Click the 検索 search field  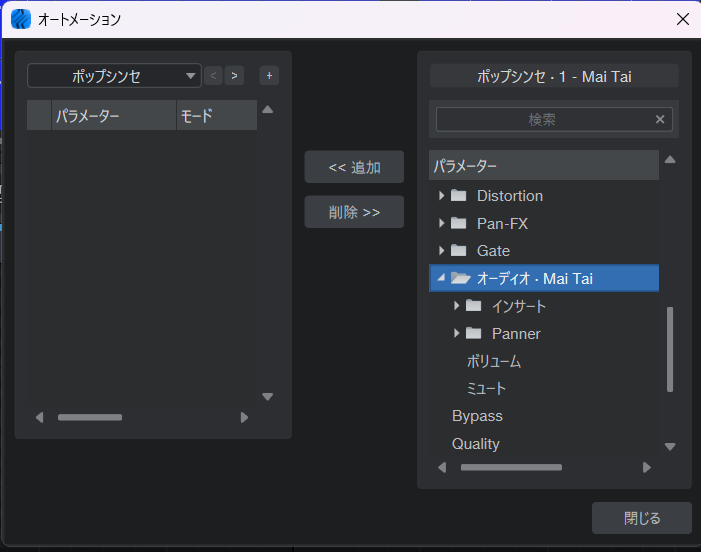[554, 119]
